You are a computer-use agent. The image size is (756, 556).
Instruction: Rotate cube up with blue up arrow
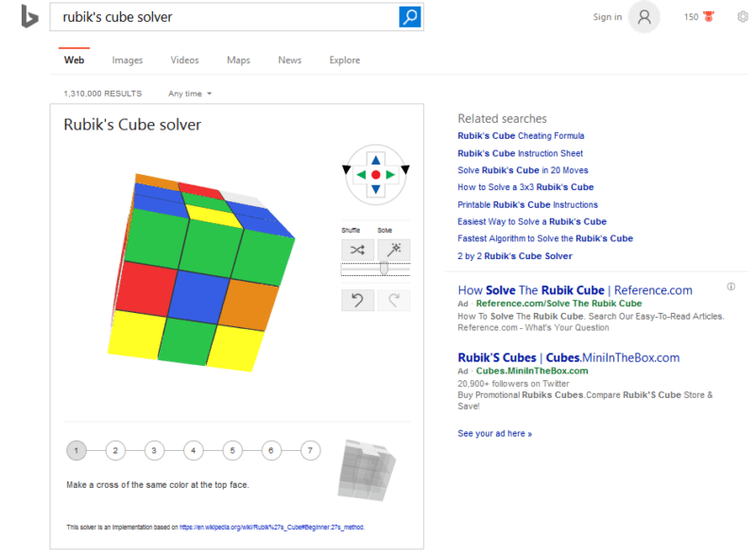click(376, 160)
